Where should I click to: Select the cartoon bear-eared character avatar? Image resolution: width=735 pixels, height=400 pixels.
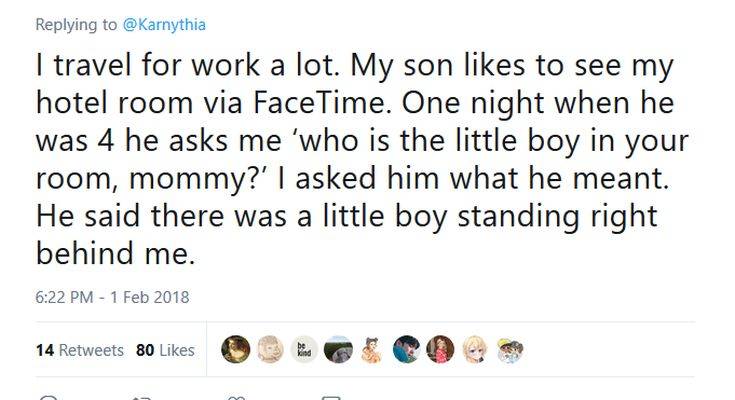(372, 349)
